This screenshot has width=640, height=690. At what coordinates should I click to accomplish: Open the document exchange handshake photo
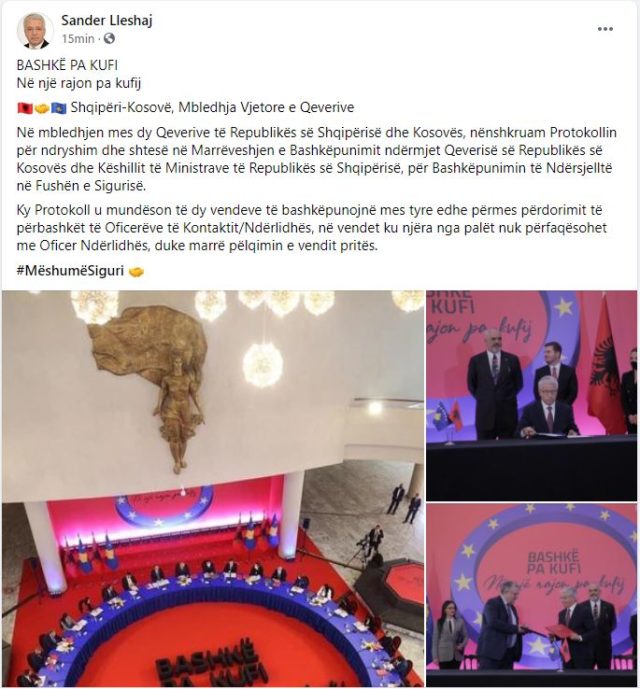coord(532,595)
